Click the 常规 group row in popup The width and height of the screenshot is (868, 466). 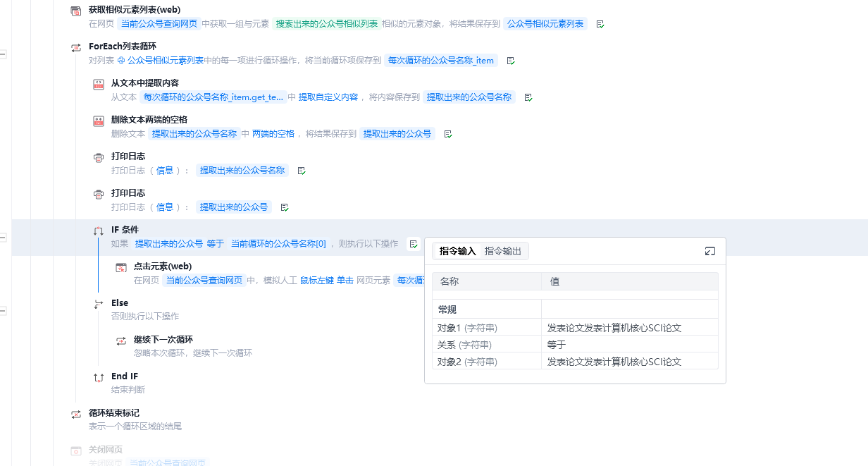click(575, 309)
